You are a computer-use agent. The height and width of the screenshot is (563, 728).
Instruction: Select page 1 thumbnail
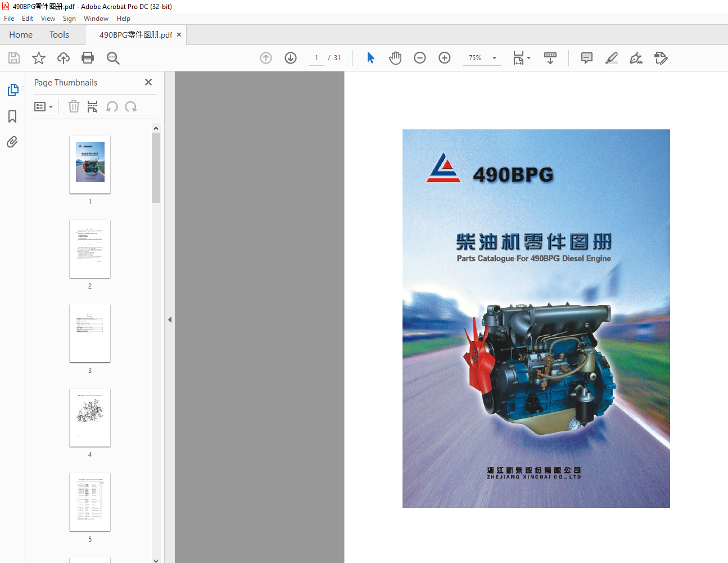click(x=90, y=165)
